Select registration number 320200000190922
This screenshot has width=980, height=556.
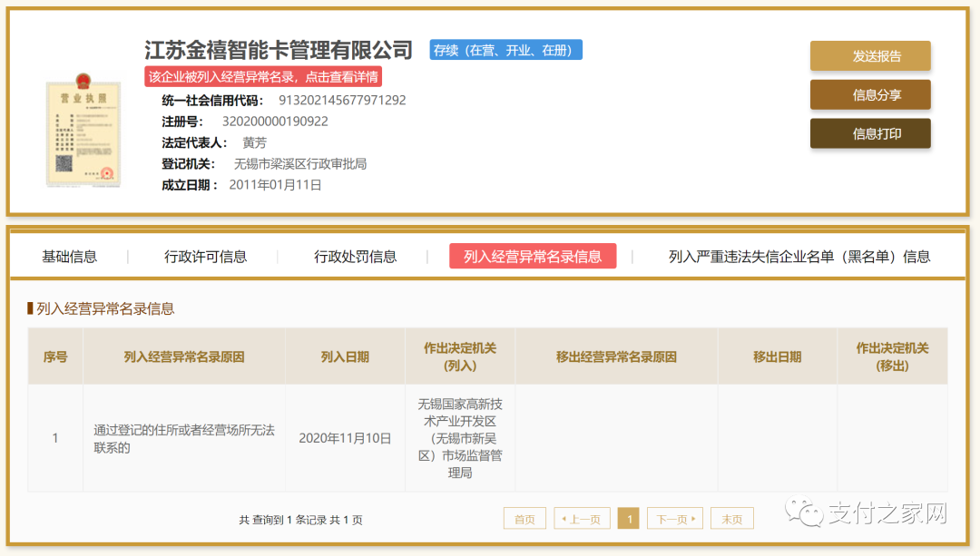point(275,122)
